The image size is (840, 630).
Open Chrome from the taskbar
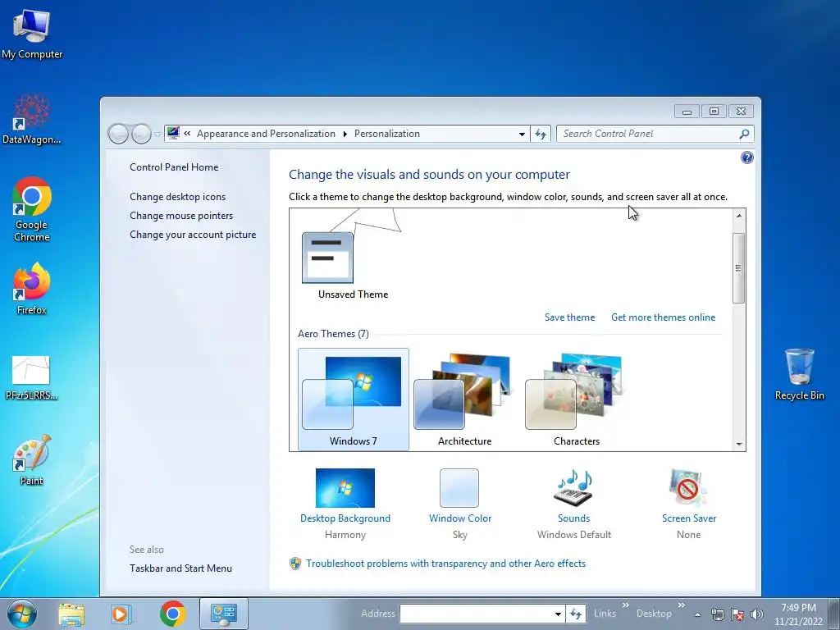[172, 614]
